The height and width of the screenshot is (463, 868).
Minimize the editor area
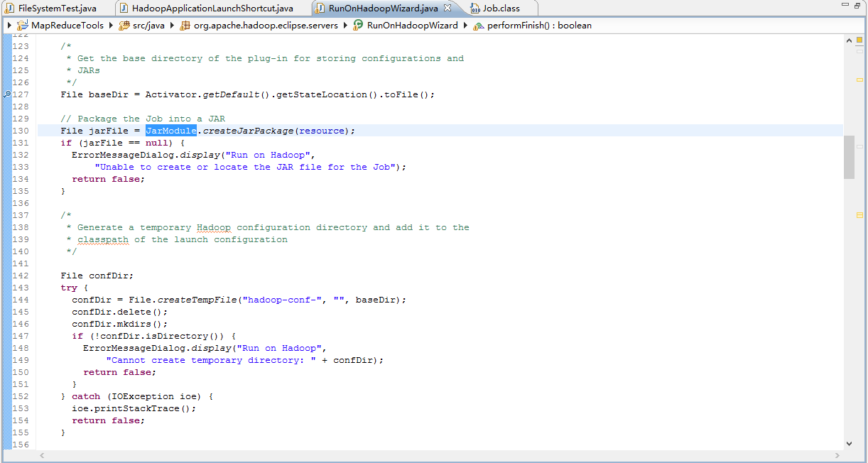point(844,6)
